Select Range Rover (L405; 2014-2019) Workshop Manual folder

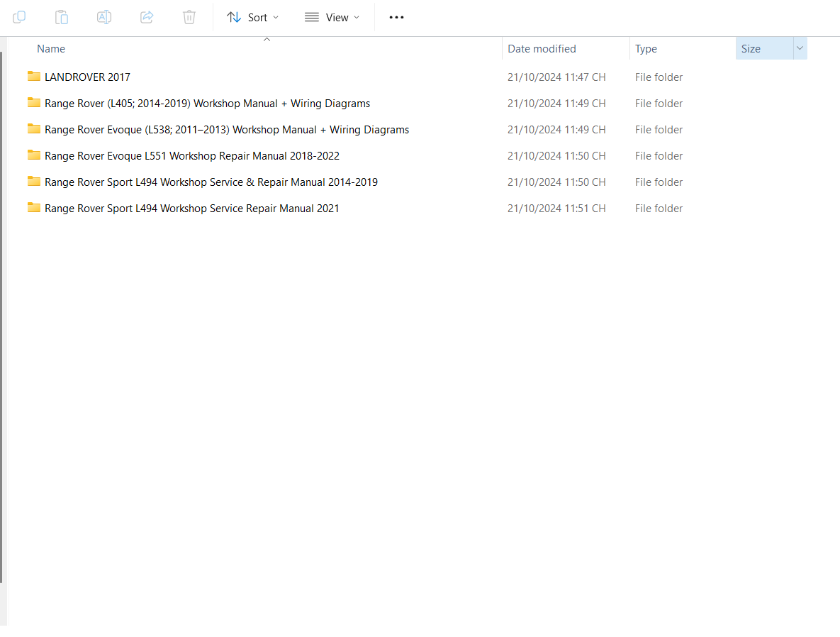click(x=207, y=104)
